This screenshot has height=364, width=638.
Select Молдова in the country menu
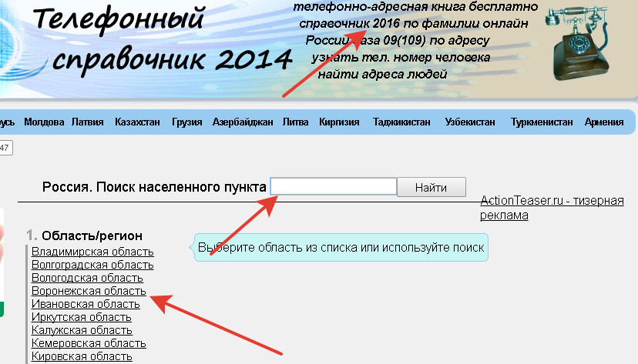[x=44, y=122]
